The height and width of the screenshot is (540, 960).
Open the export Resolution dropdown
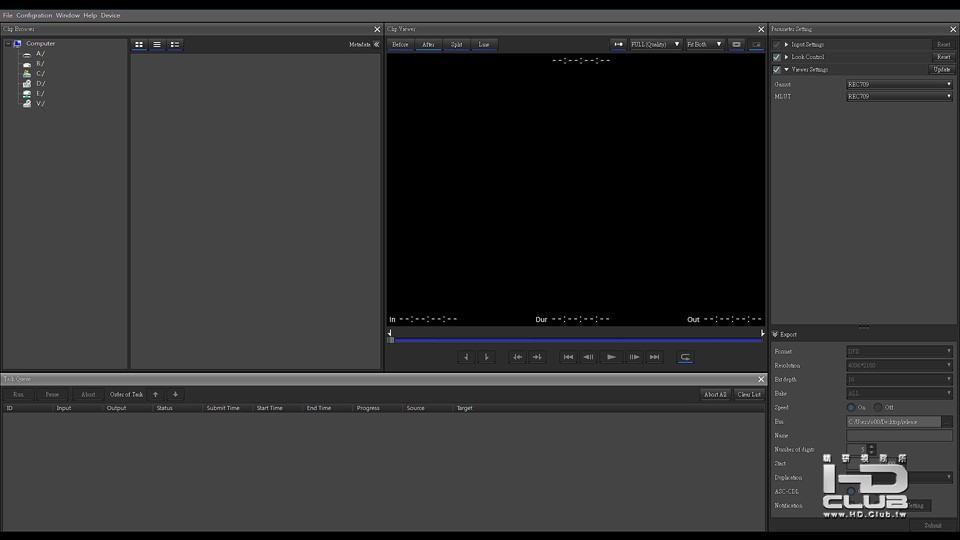coord(899,366)
